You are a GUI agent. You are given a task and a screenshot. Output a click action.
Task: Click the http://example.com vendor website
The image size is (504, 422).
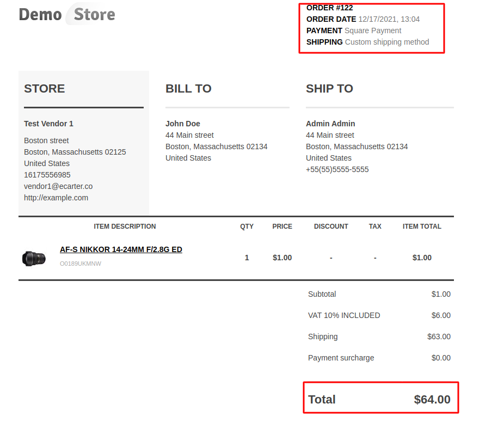[x=56, y=198]
